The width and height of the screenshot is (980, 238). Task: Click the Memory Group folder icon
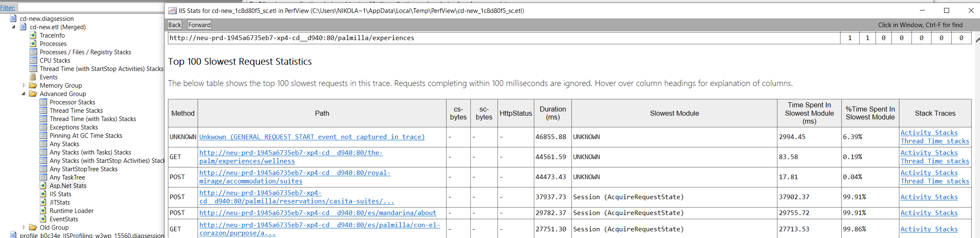33,86
